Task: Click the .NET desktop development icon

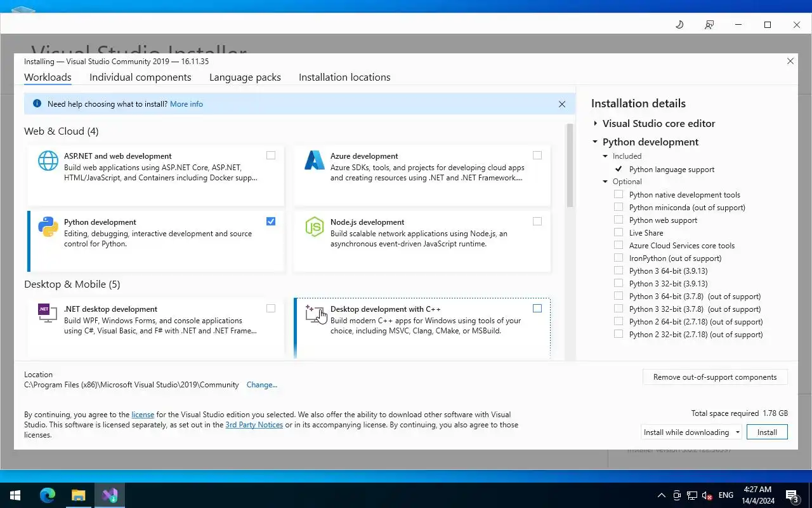Action: coord(47,312)
